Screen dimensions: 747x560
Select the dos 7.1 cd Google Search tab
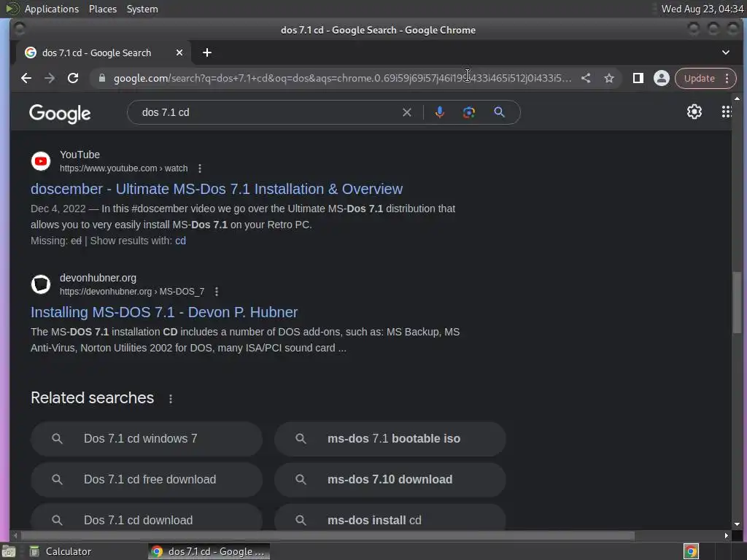point(104,52)
